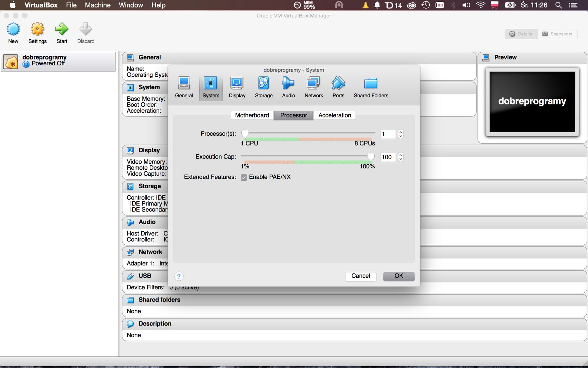Click the General section icon in details pane
Viewport: 588px width, 368px height.
(x=130, y=58)
